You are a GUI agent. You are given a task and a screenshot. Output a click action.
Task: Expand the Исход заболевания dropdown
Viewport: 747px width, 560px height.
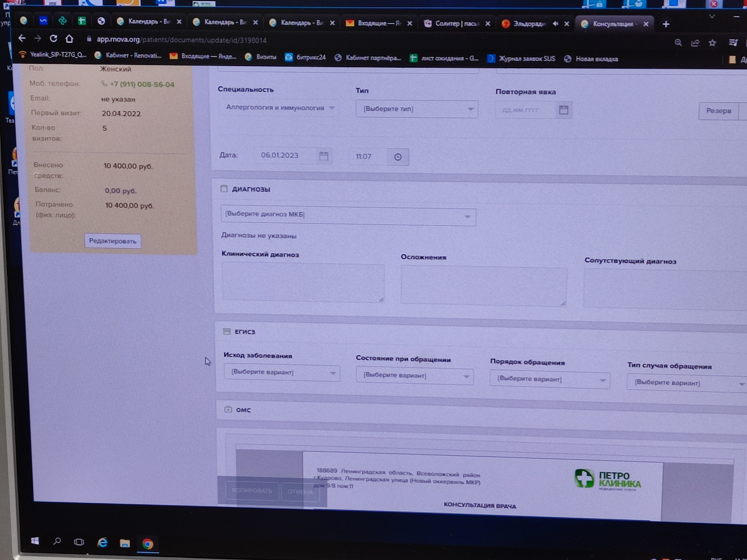282,372
